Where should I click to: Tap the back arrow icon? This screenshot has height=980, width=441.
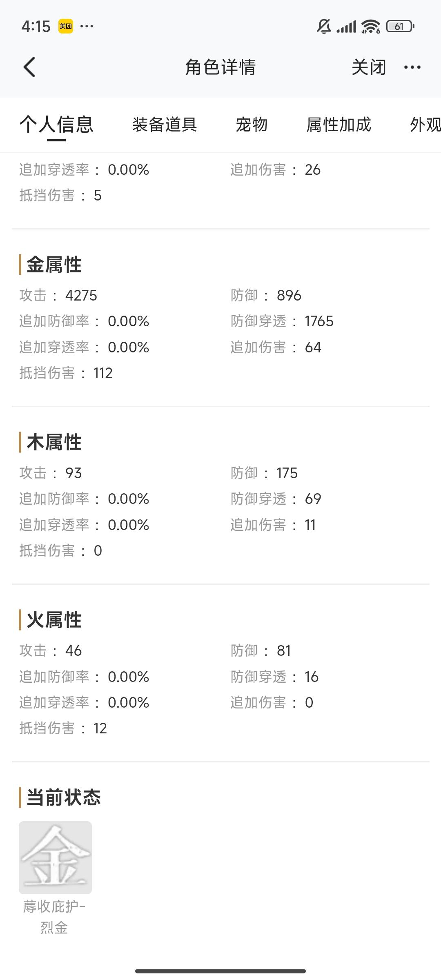tap(29, 67)
